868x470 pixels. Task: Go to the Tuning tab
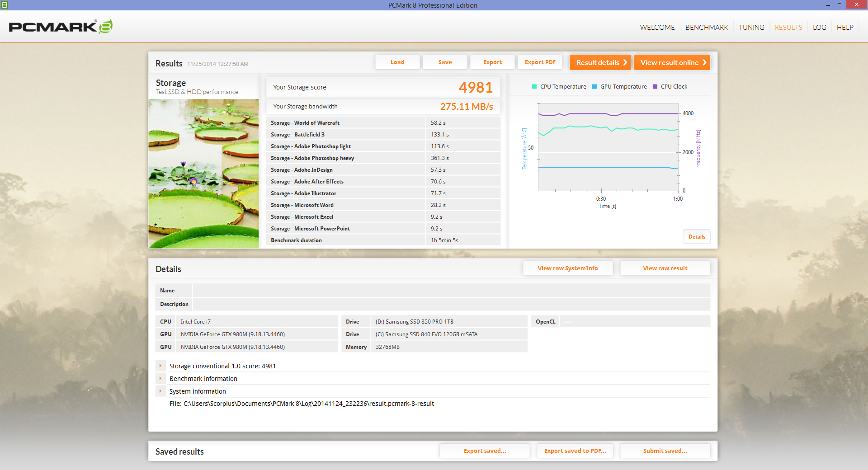pos(751,28)
